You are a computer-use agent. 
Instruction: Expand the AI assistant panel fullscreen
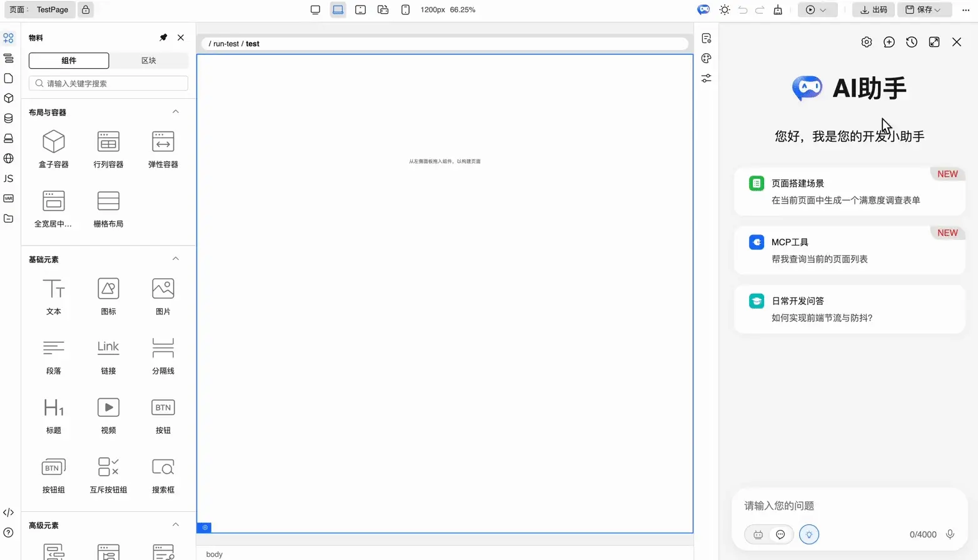(934, 42)
